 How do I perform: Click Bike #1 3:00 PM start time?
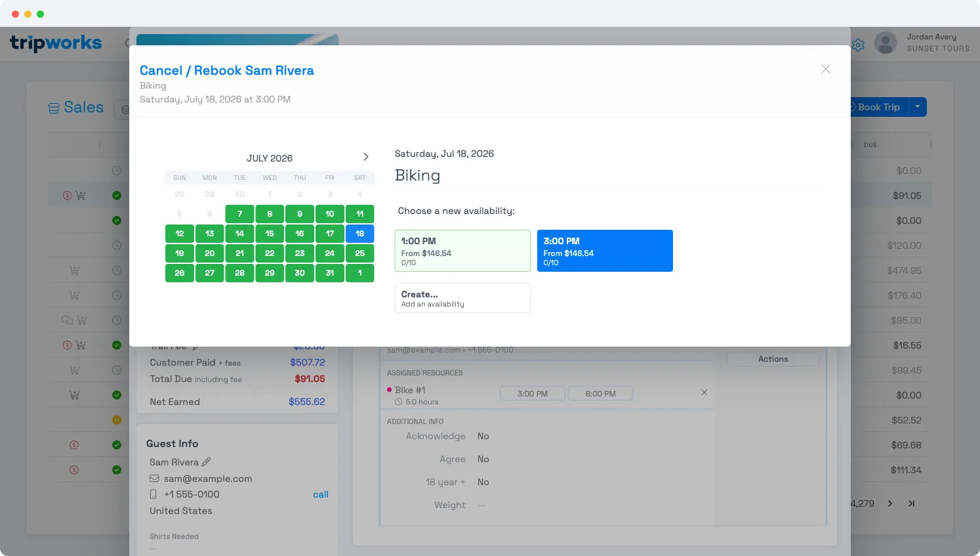click(533, 393)
